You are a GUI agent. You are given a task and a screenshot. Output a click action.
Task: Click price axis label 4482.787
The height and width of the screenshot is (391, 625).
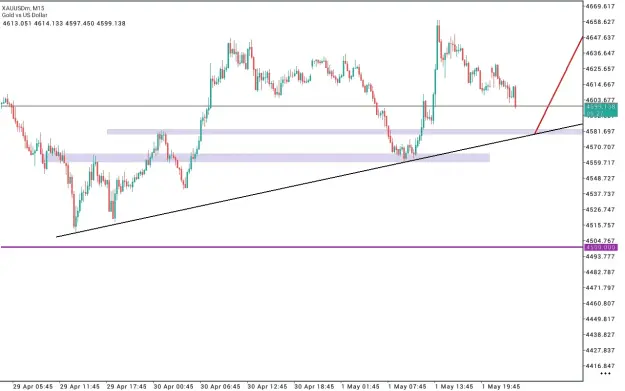click(601, 272)
